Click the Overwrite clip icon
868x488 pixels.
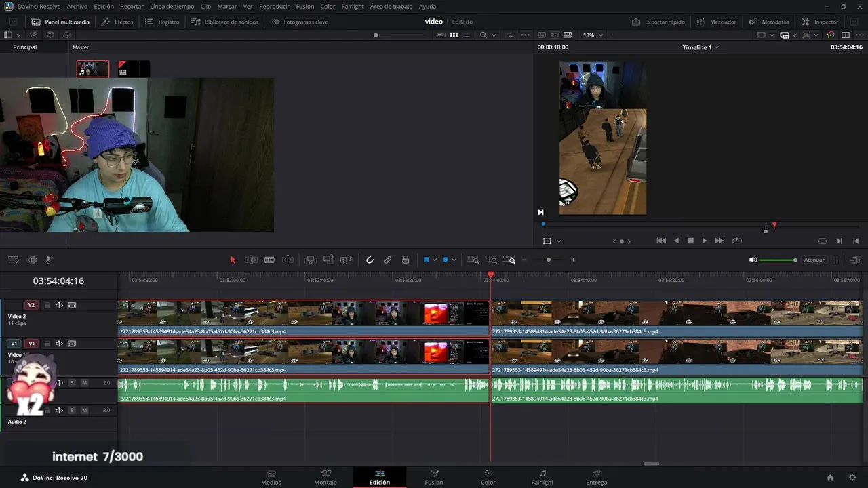[328, 260]
